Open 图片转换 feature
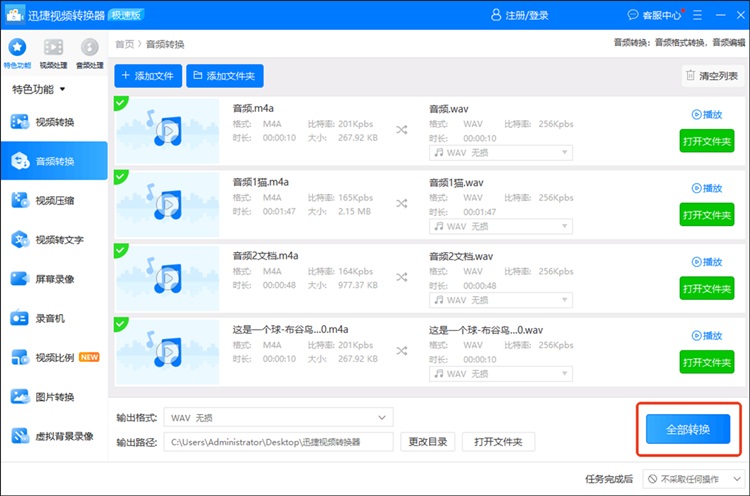750x496 pixels. click(54, 397)
